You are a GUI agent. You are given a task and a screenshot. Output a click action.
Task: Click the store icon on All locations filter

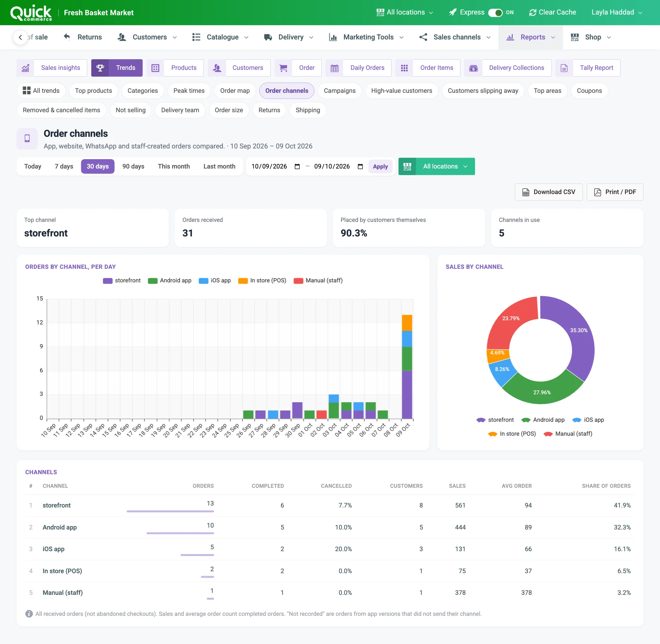[407, 166]
